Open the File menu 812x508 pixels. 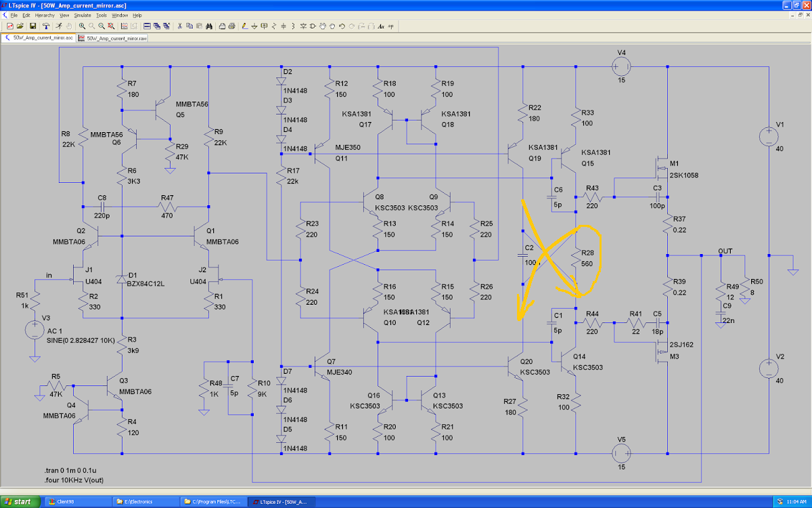(x=14, y=15)
